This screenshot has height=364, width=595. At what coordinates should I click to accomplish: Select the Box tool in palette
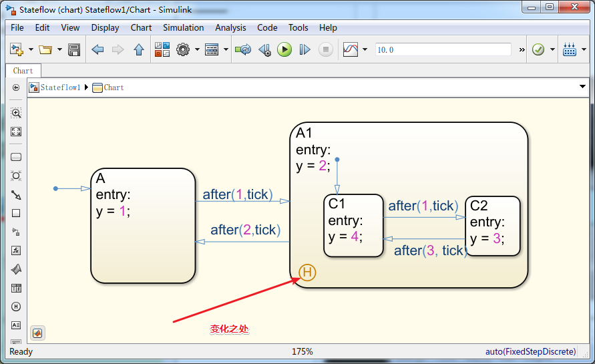click(16, 213)
